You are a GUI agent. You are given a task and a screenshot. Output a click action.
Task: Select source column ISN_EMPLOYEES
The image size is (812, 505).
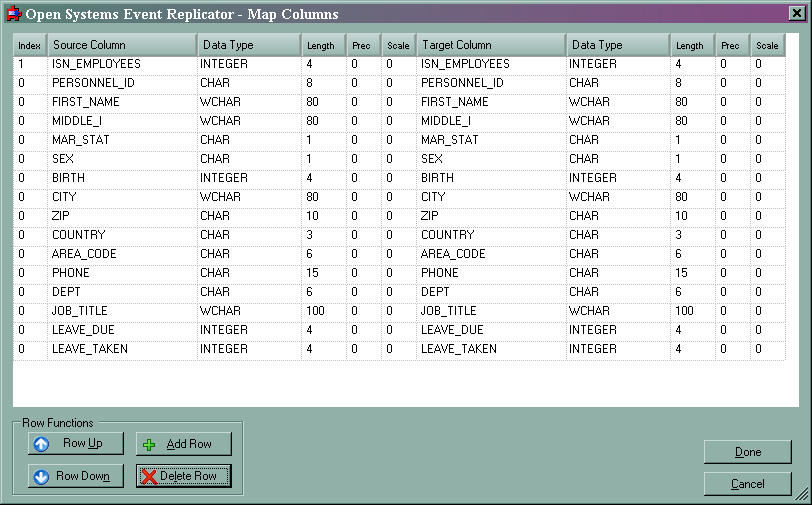(122, 64)
